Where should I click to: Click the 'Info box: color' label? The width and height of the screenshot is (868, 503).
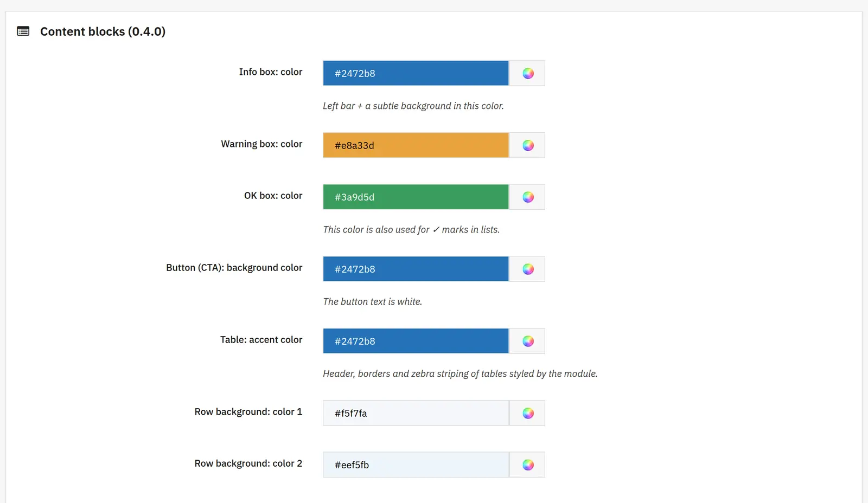pyautogui.click(x=271, y=72)
